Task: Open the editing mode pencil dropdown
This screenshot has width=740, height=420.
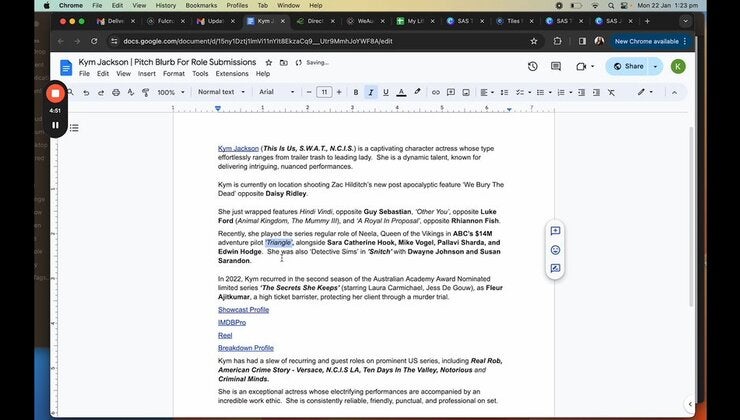Action: (x=645, y=92)
